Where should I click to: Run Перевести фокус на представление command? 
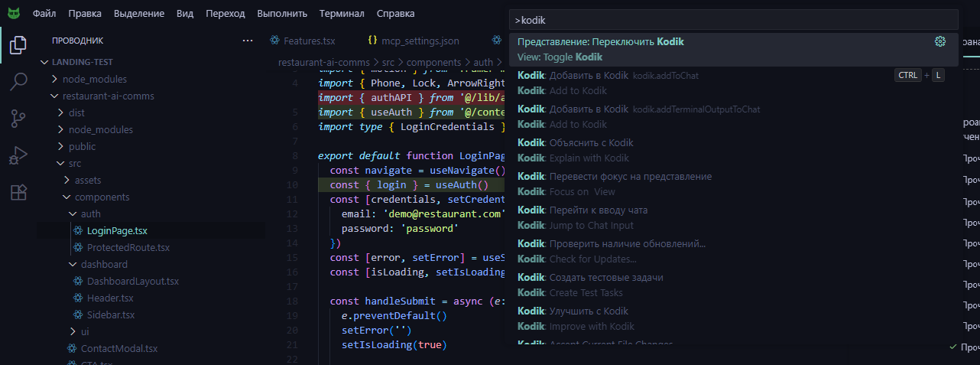(734, 184)
